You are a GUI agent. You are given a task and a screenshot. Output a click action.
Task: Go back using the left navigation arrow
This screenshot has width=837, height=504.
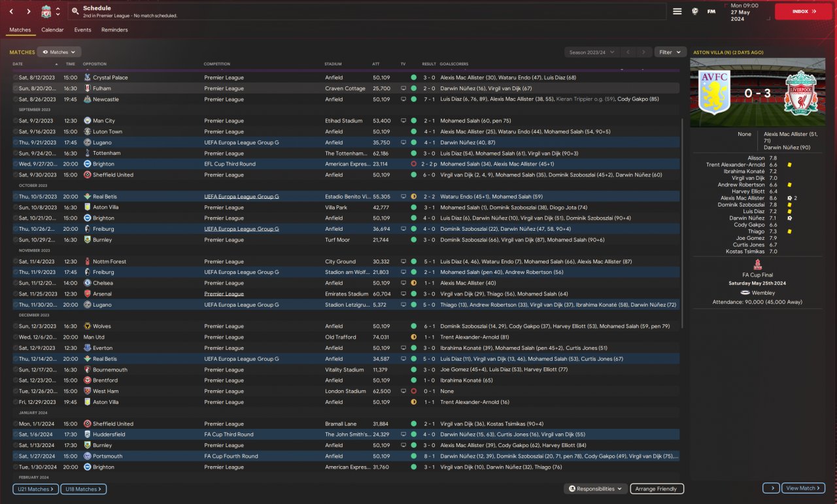[11, 12]
